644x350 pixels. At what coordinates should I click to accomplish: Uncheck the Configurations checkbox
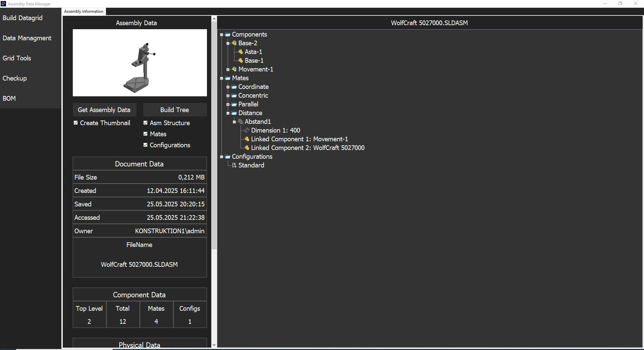point(146,145)
